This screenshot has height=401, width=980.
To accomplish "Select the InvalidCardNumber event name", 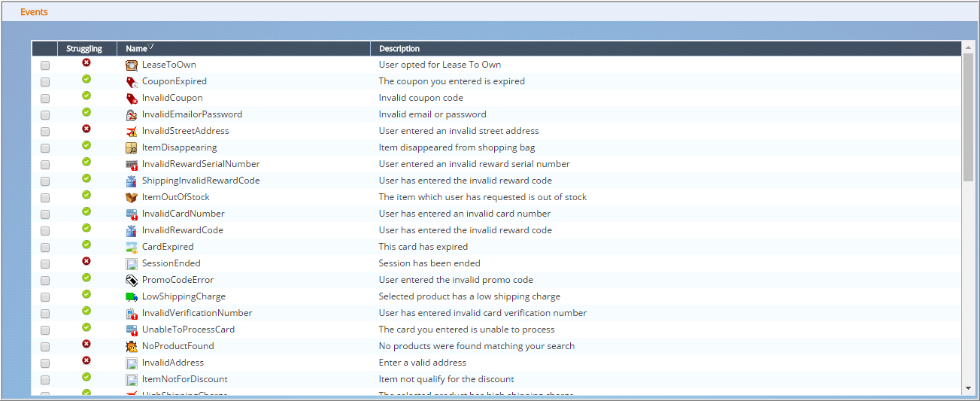I will click(x=184, y=214).
